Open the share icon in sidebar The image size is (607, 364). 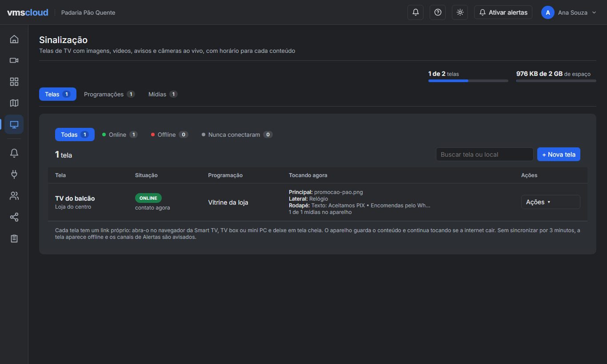(14, 217)
